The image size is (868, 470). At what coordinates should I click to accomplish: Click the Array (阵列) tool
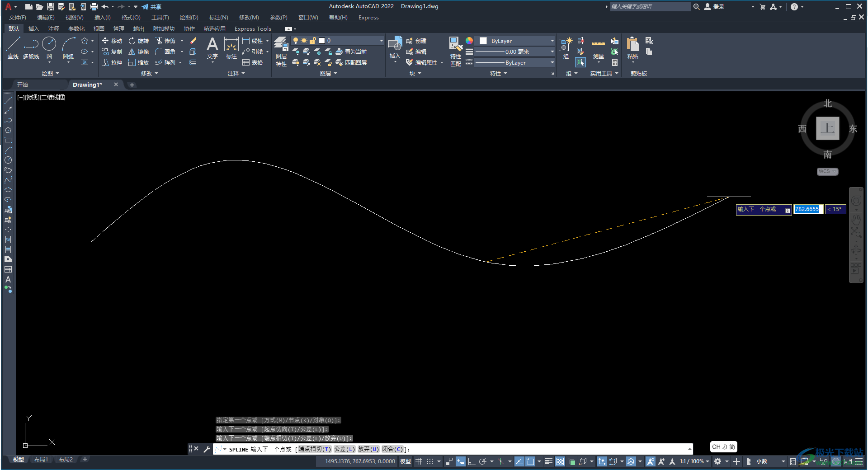(x=165, y=62)
